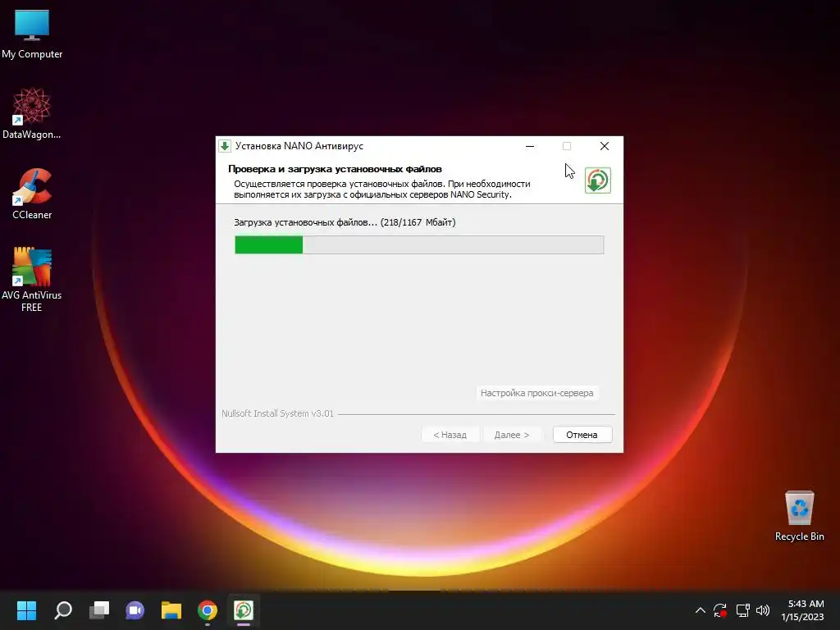Viewport: 840px width, 630px height.
Task: Click the Проверка и загрузка heading
Action: pyautogui.click(x=335, y=169)
